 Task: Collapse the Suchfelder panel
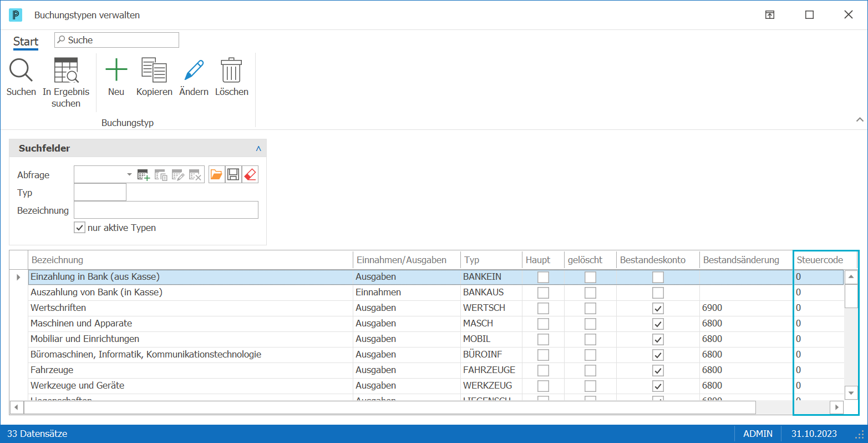258,149
